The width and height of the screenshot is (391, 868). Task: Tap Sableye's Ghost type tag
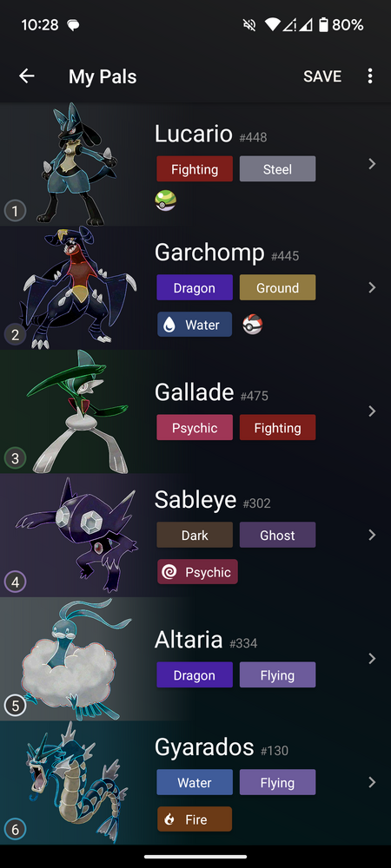click(277, 536)
